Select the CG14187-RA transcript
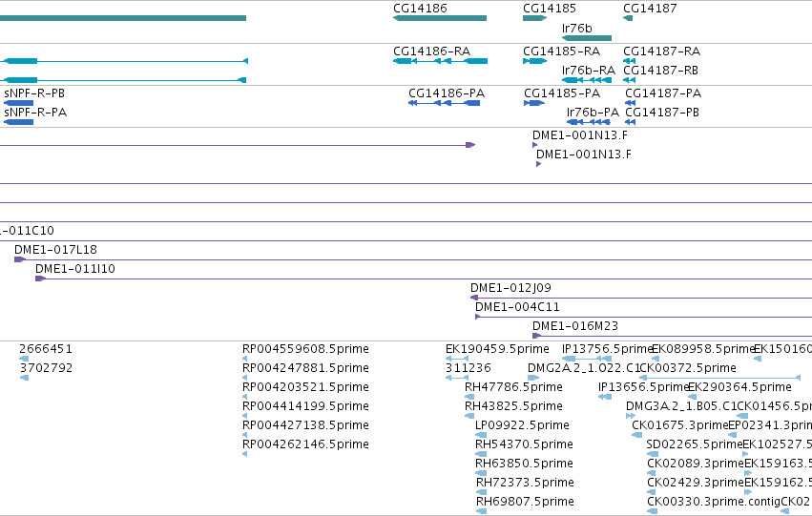The height and width of the screenshot is (516, 812). 629,61
